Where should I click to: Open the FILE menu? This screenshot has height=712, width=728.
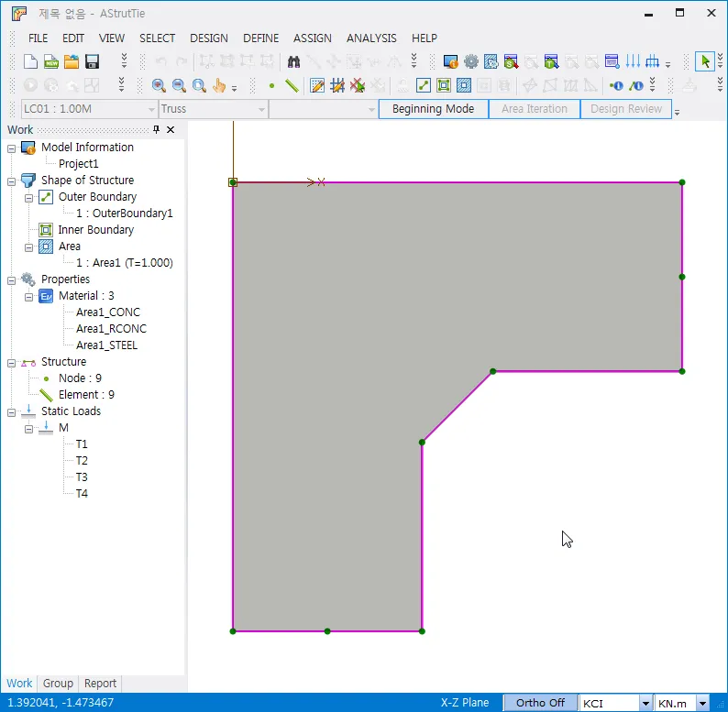click(39, 38)
